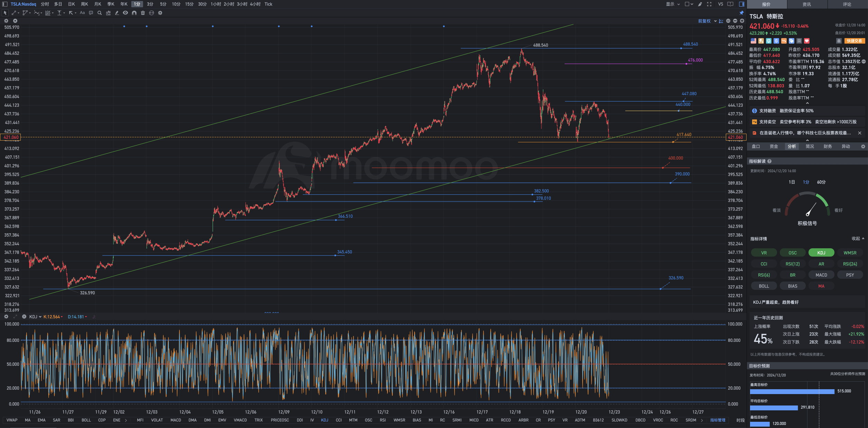This screenshot has height=428, width=868.
Task: Select the arrow marker tool
Action: [72, 13]
